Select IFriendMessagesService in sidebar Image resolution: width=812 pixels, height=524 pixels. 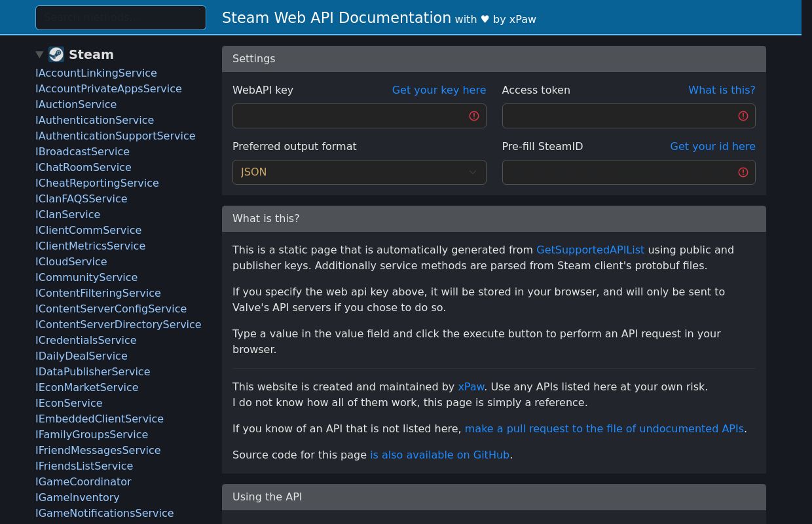(x=98, y=450)
